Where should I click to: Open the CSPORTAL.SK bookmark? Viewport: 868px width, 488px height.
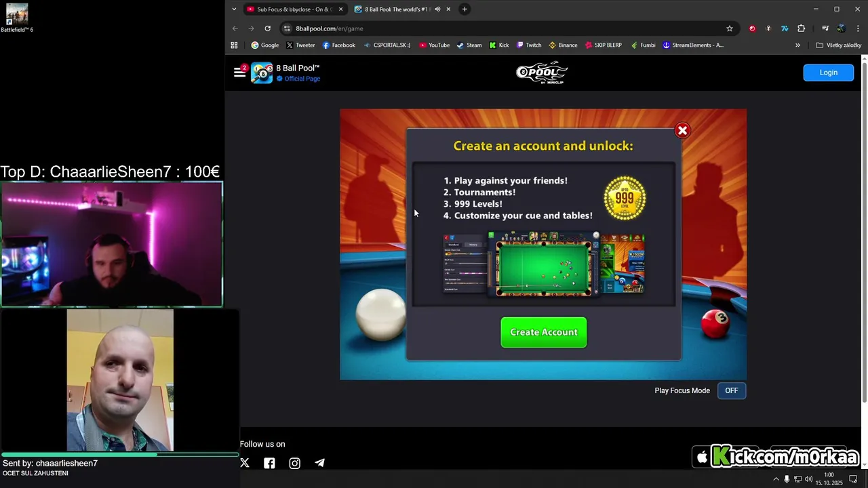387,45
